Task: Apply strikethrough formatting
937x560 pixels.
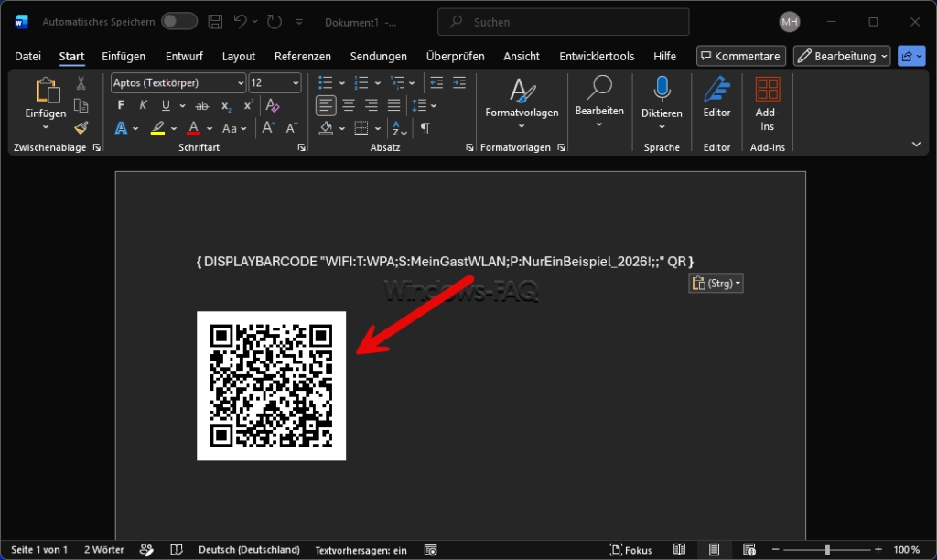Action: click(x=202, y=106)
